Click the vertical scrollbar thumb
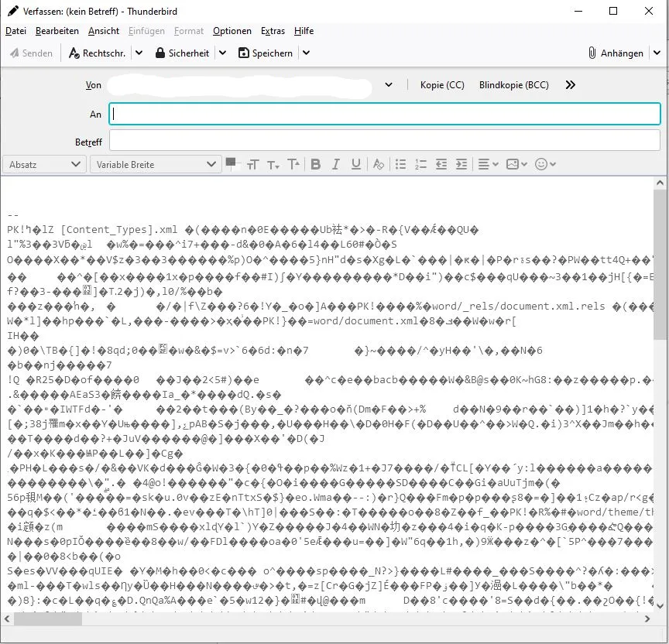This screenshot has height=644, width=669. (660, 265)
